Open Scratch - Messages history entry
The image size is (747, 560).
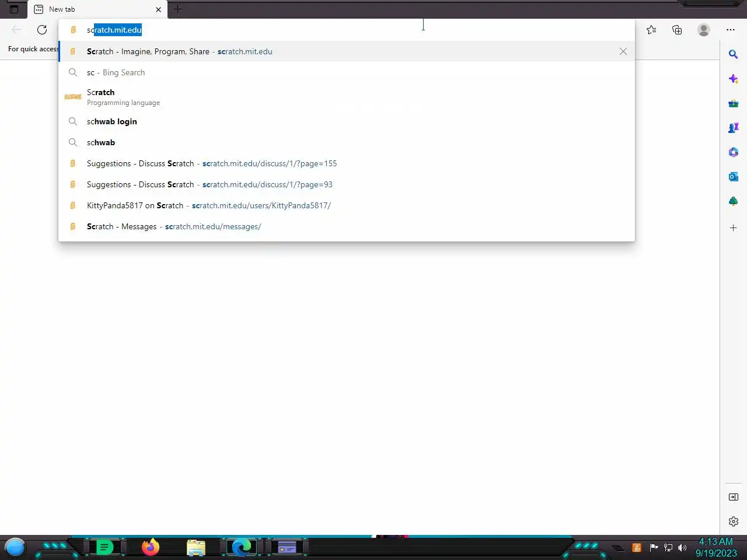pyautogui.click(x=347, y=226)
